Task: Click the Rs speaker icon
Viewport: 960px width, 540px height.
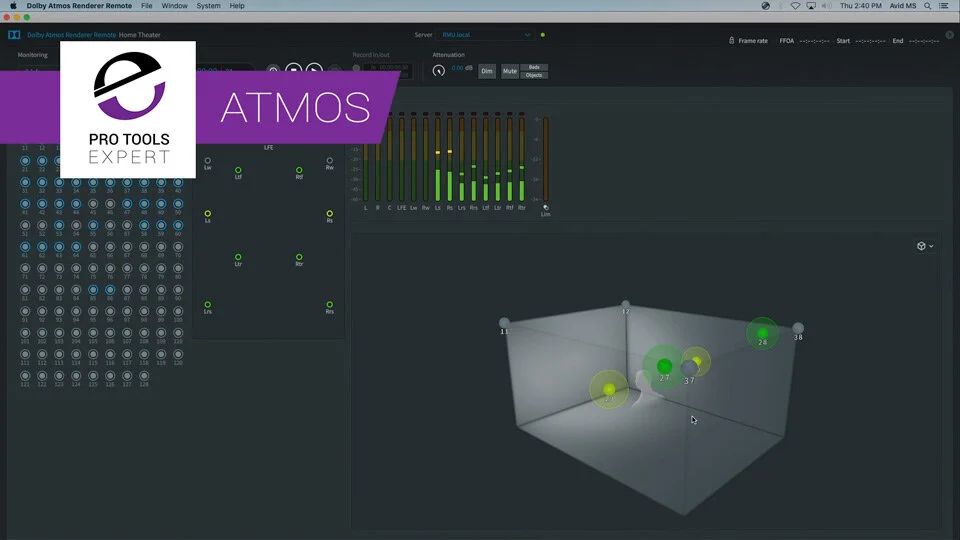Action: pyautogui.click(x=329, y=214)
